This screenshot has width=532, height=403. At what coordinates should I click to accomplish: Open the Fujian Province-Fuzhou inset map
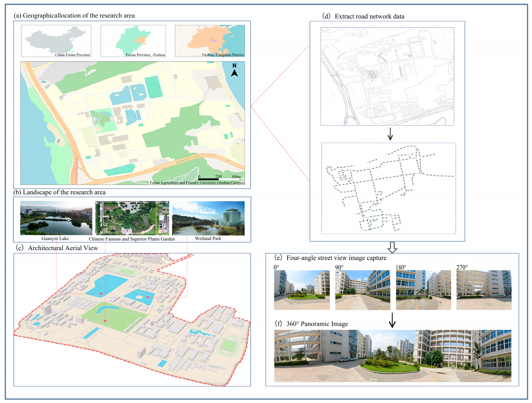133,41
